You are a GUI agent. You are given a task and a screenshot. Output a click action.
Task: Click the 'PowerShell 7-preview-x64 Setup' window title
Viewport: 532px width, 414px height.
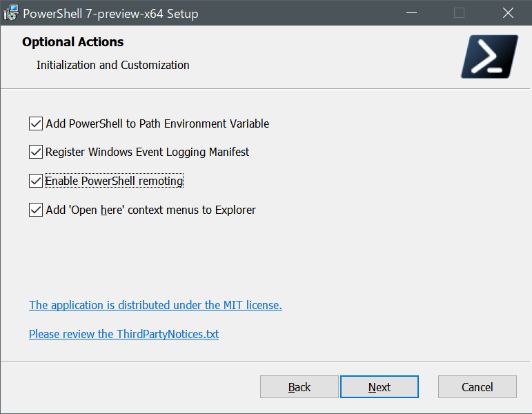(110, 14)
